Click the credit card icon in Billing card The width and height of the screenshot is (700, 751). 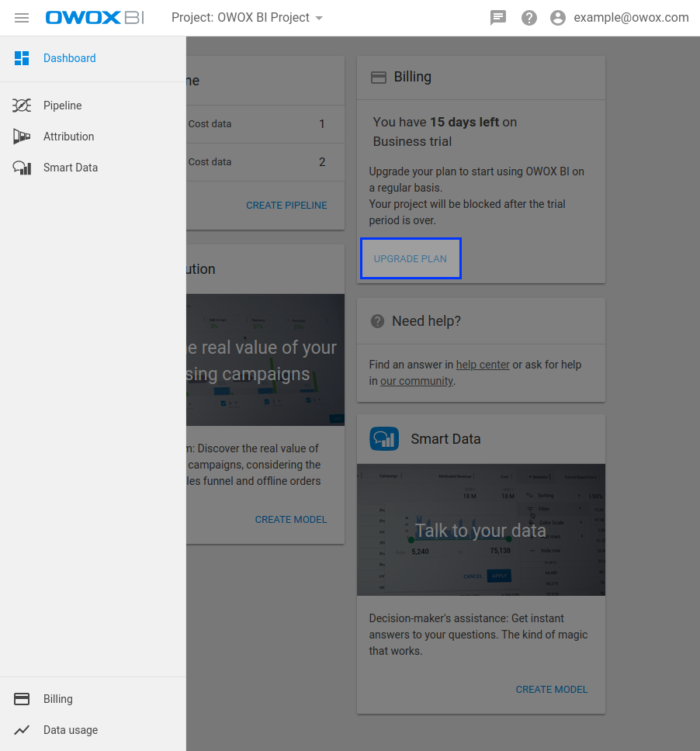point(379,77)
